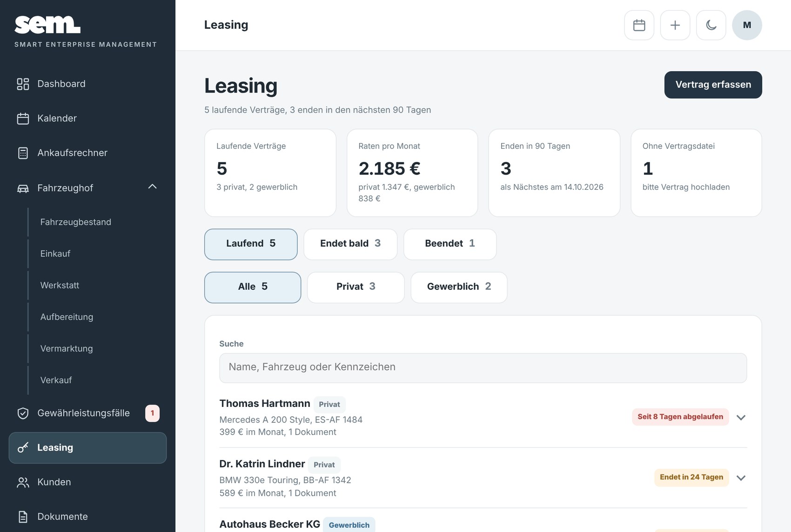Image resolution: width=791 pixels, height=532 pixels.
Task: Toggle dark mode moon icon
Action: [711, 25]
